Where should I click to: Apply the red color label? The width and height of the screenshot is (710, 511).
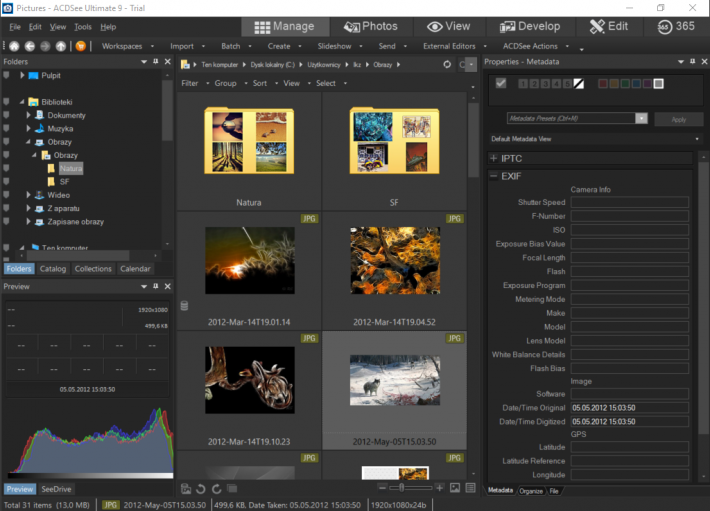tap(603, 84)
